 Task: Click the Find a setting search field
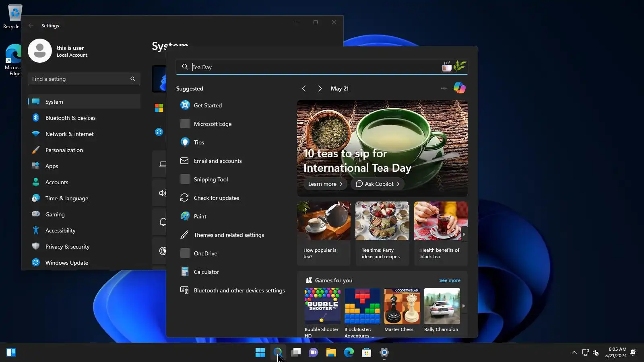tap(84, 79)
